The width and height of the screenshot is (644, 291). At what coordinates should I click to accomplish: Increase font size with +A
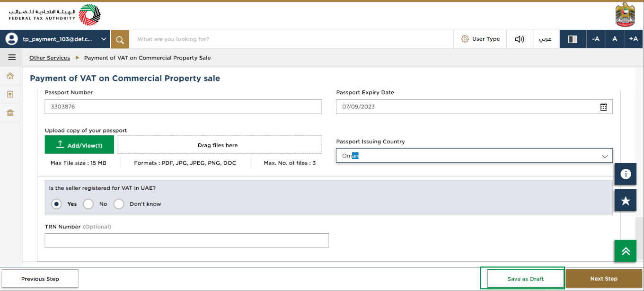(x=634, y=39)
